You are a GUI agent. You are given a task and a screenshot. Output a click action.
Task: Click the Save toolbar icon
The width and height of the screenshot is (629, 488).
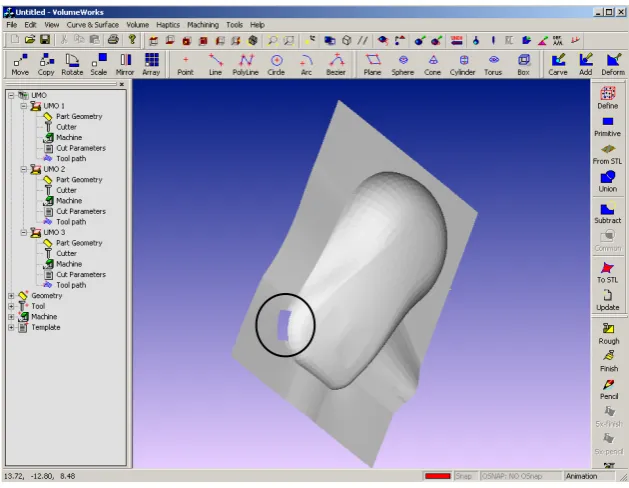45,40
